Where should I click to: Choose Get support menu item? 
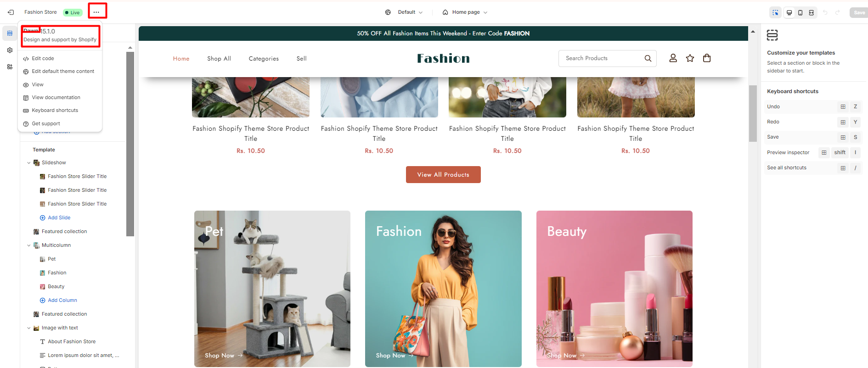(x=60, y=123)
